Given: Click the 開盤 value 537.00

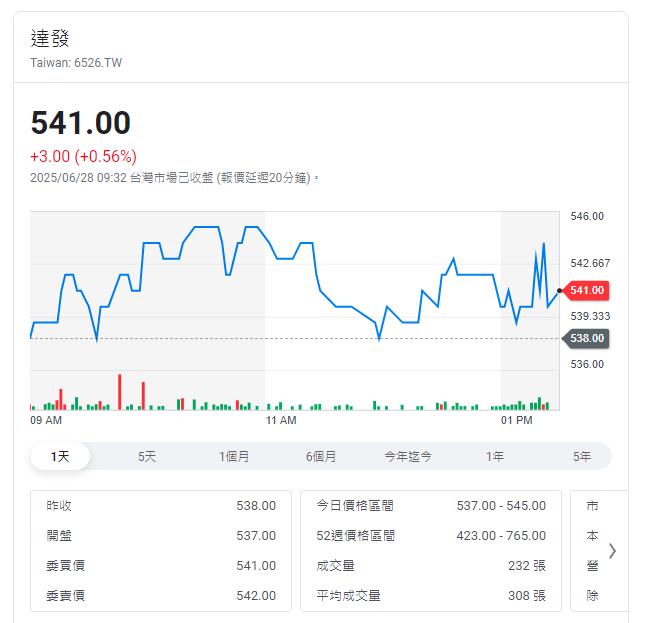Looking at the screenshot, I should [x=256, y=536].
